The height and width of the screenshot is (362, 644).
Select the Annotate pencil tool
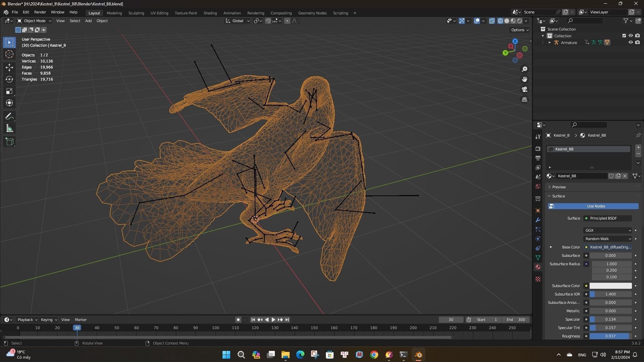click(9, 117)
